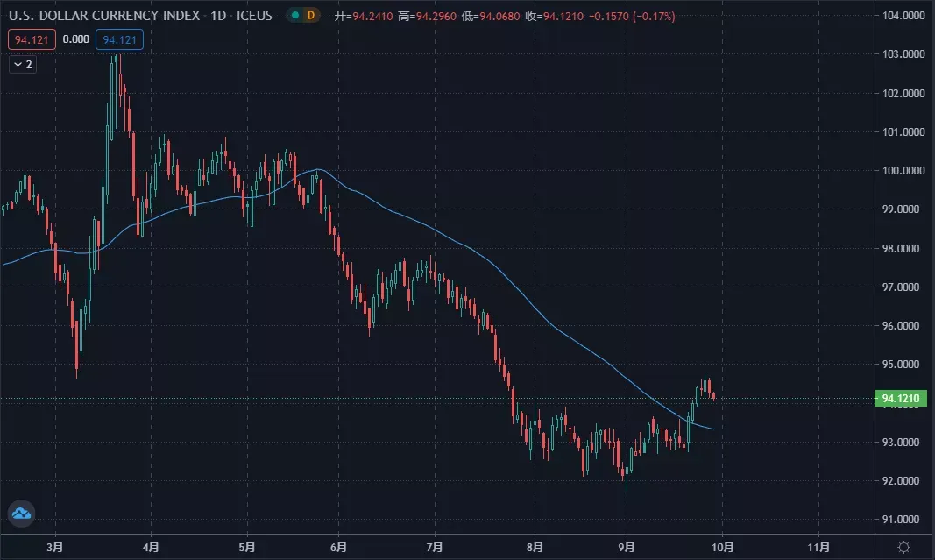
Task: Select the U.S. DOLLAR CURRENCY INDEX title
Action: (103, 16)
